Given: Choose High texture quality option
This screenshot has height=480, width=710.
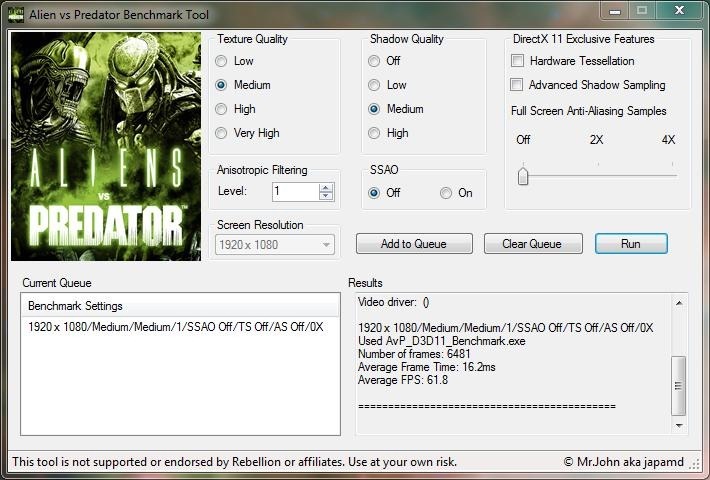Looking at the screenshot, I should click(222, 109).
